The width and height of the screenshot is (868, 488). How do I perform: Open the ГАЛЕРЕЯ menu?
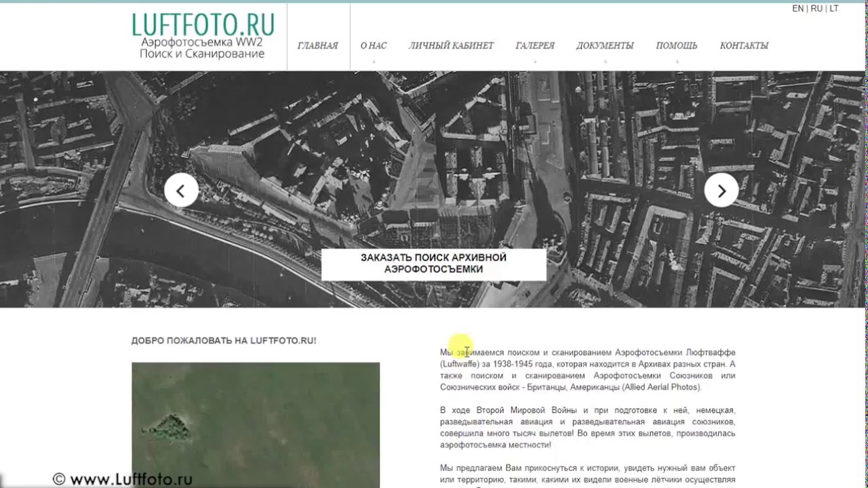(x=535, y=45)
